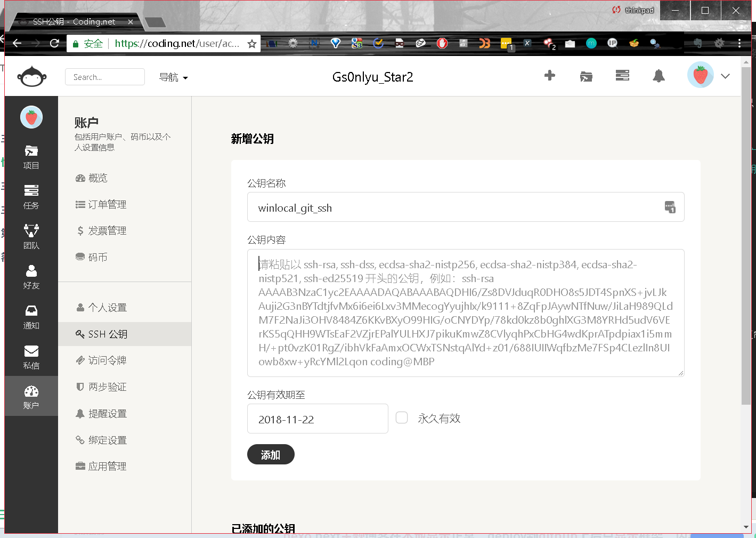Screen dimensions: 756x538
Task: Open 项目 in the left sidebar
Action: click(x=31, y=157)
